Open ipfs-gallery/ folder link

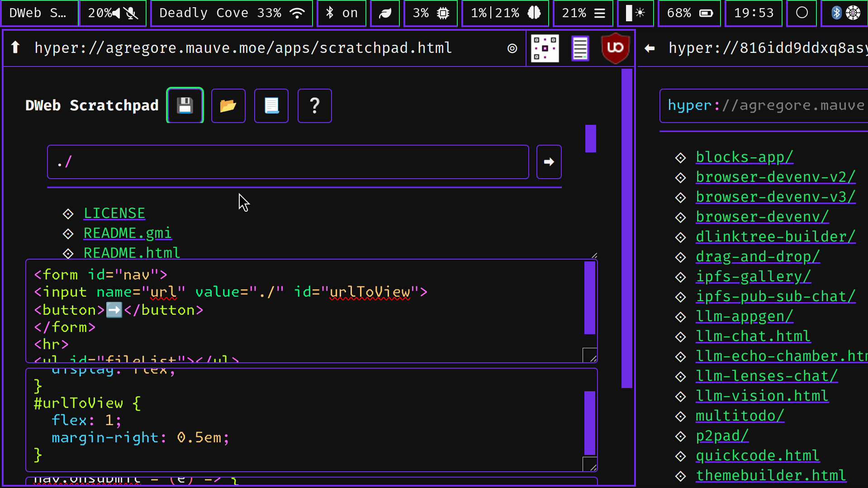[753, 276]
